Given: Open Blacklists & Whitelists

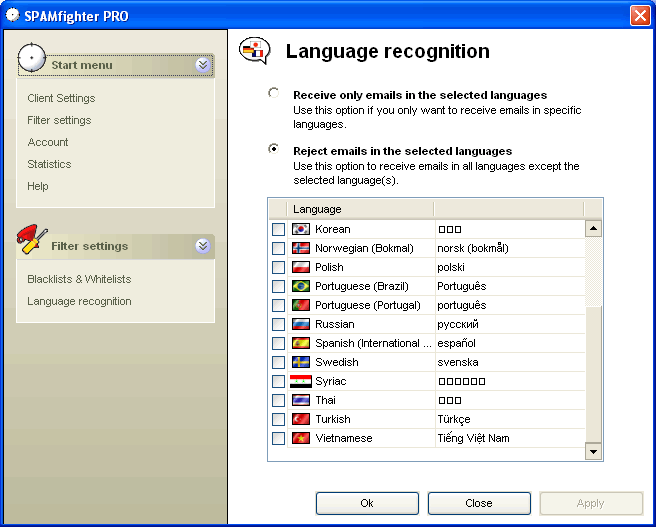Looking at the screenshot, I should (79, 279).
